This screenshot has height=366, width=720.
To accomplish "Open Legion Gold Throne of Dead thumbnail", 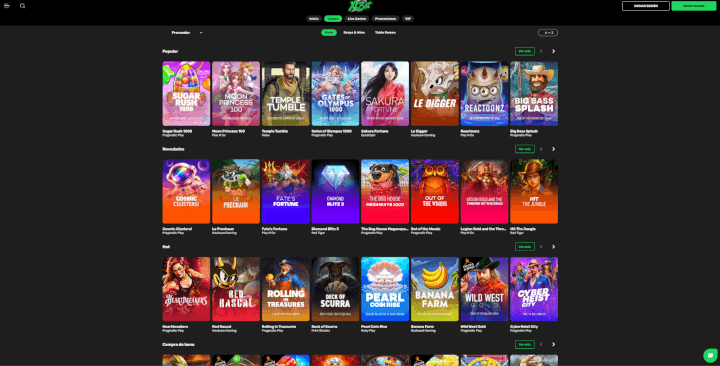I will pyautogui.click(x=484, y=191).
